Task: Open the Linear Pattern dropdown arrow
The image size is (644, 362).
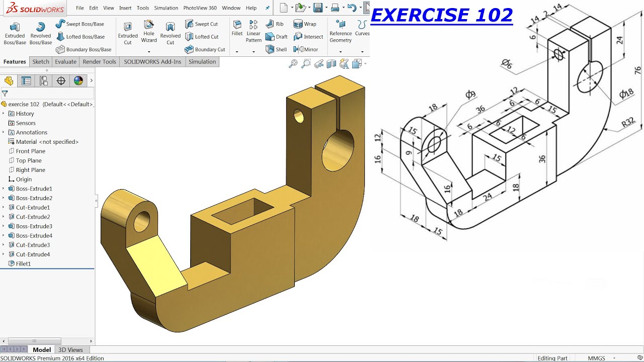Action: click(x=254, y=51)
